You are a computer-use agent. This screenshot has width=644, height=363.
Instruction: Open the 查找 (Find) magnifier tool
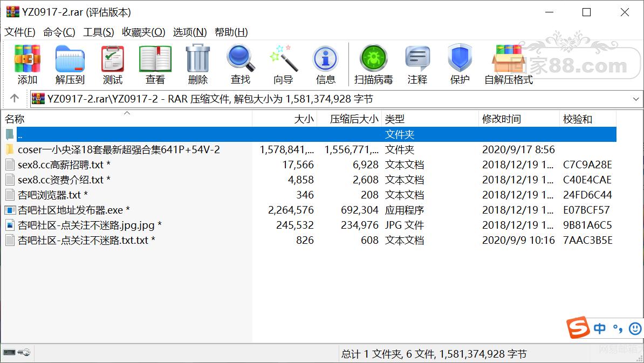(240, 65)
